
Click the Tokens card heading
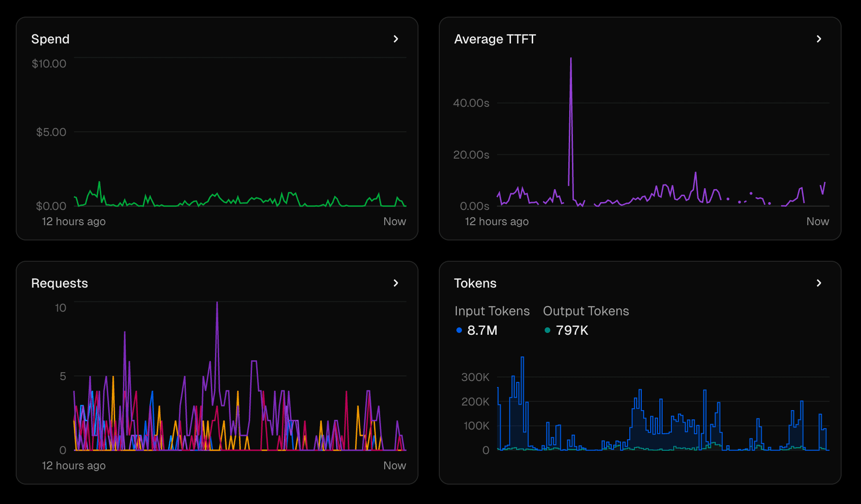click(475, 283)
